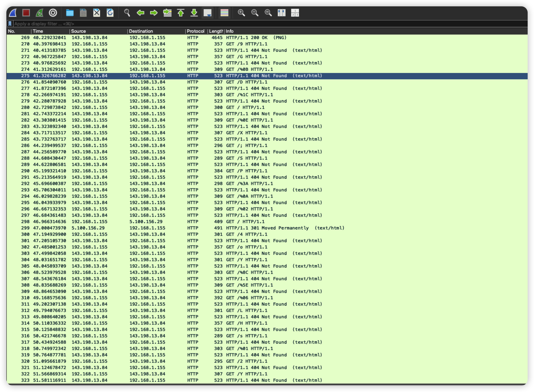Select packet 280 'GET / HTTP/1.1'

(x=267, y=108)
